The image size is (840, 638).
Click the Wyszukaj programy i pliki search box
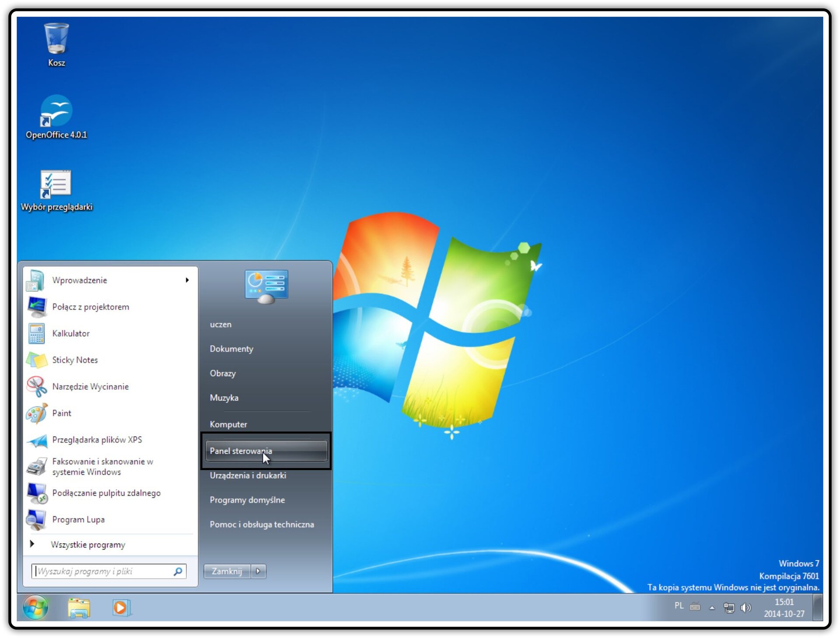(x=109, y=571)
